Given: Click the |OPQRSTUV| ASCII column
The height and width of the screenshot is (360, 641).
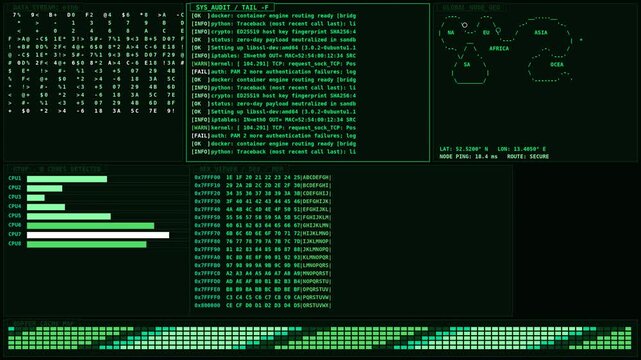Looking at the screenshot, I should coord(316,289).
